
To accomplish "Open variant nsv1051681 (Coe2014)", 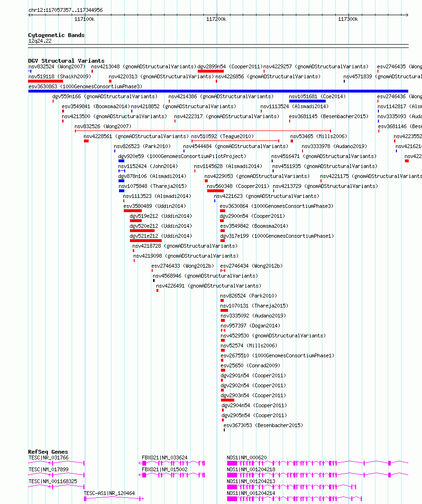I will click(317, 96).
